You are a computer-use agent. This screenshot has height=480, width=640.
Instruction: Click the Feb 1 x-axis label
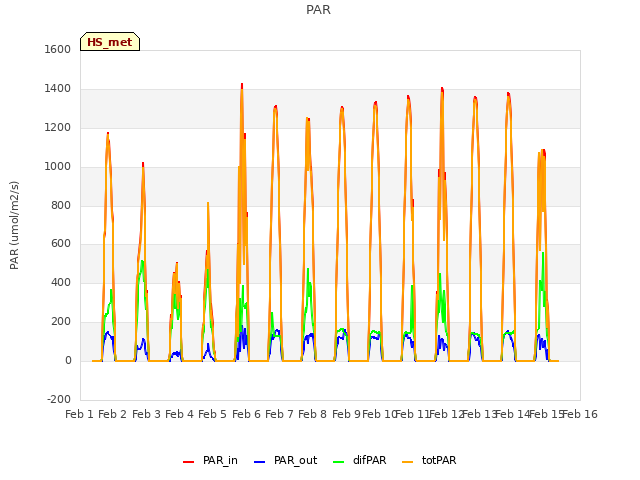point(80,414)
